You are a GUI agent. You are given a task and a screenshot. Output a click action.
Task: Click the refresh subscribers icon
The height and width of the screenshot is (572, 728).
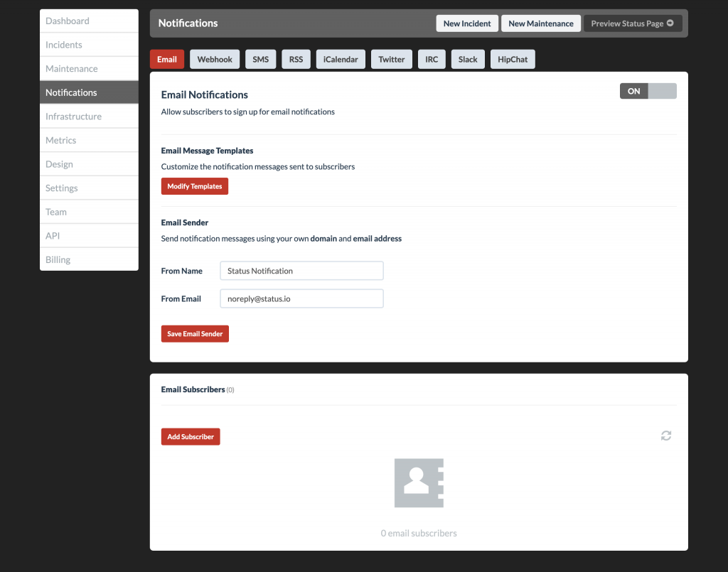click(665, 436)
